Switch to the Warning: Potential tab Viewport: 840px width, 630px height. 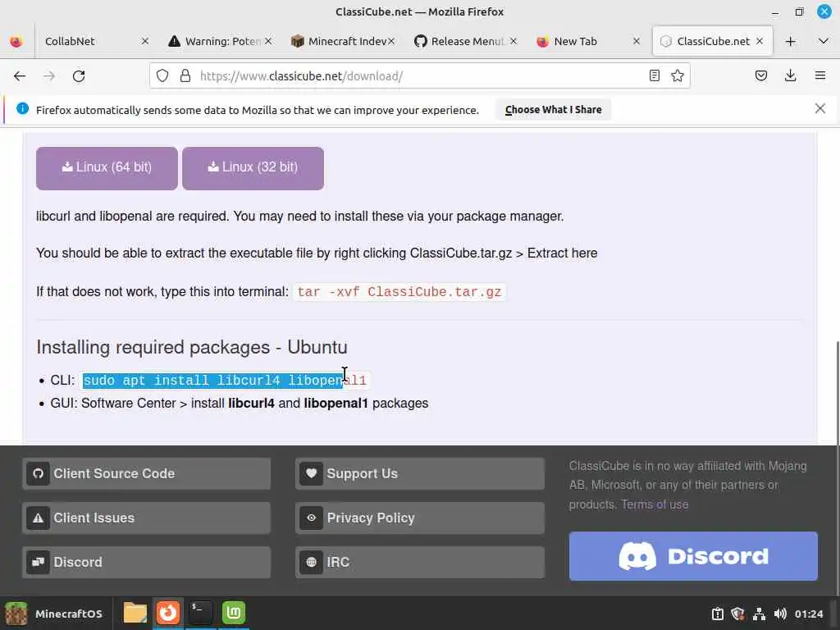coord(214,41)
